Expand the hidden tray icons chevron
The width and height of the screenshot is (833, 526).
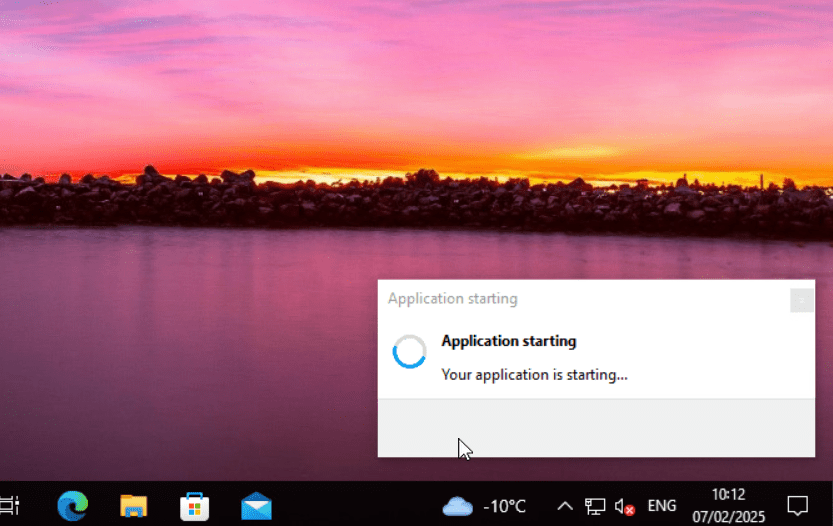tap(565, 505)
